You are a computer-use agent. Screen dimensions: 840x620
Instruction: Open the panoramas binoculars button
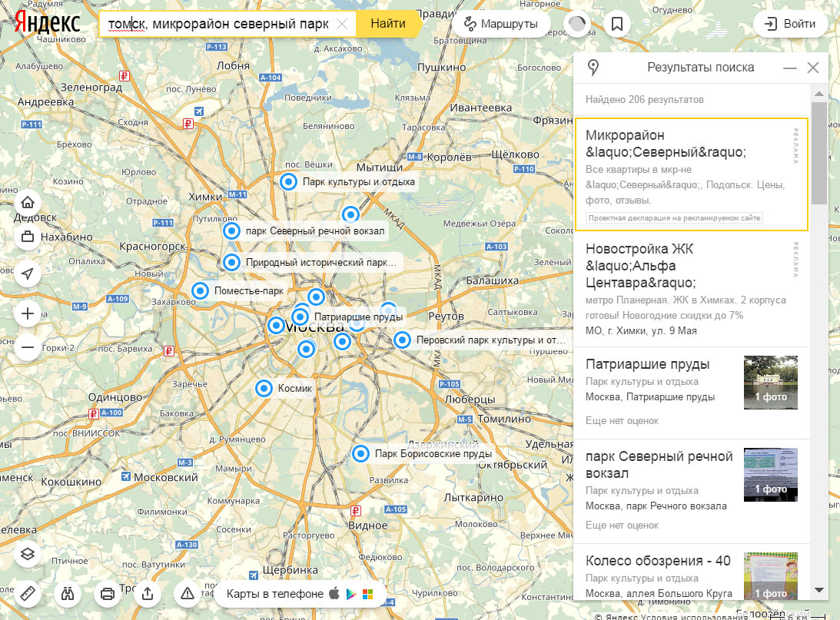68,593
